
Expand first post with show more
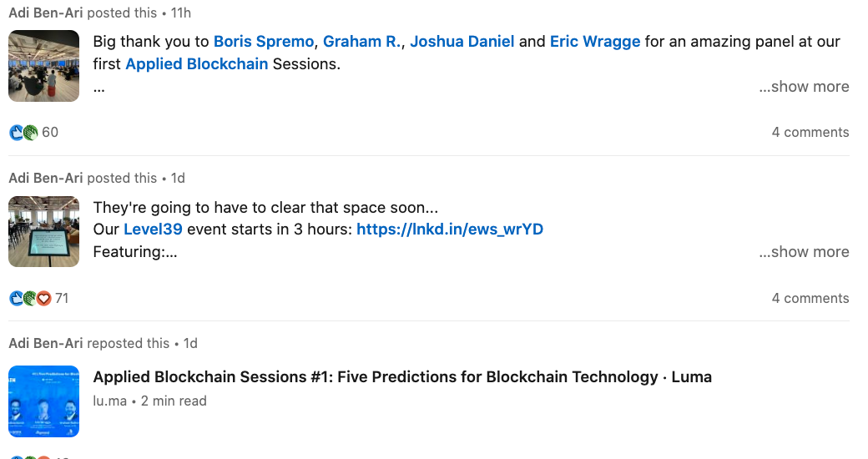(x=804, y=87)
